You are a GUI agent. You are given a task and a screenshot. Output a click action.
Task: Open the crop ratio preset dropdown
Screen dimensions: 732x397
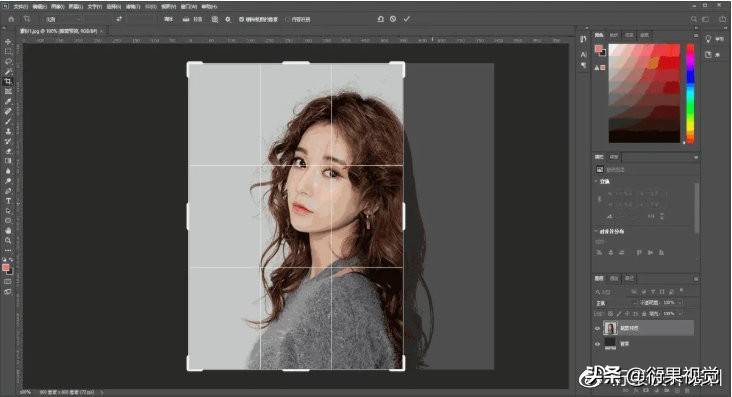click(64, 19)
